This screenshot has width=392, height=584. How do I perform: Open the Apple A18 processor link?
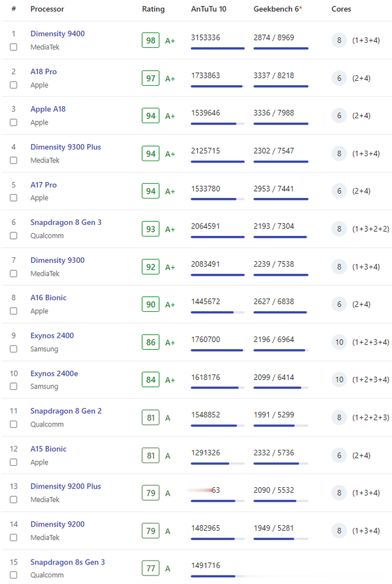[48, 109]
